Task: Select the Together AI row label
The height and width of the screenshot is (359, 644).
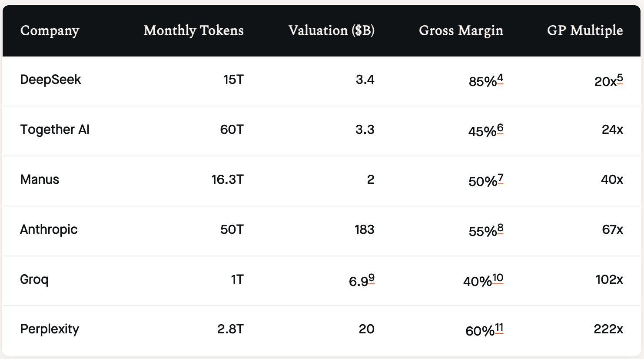Action: pyautogui.click(x=55, y=130)
